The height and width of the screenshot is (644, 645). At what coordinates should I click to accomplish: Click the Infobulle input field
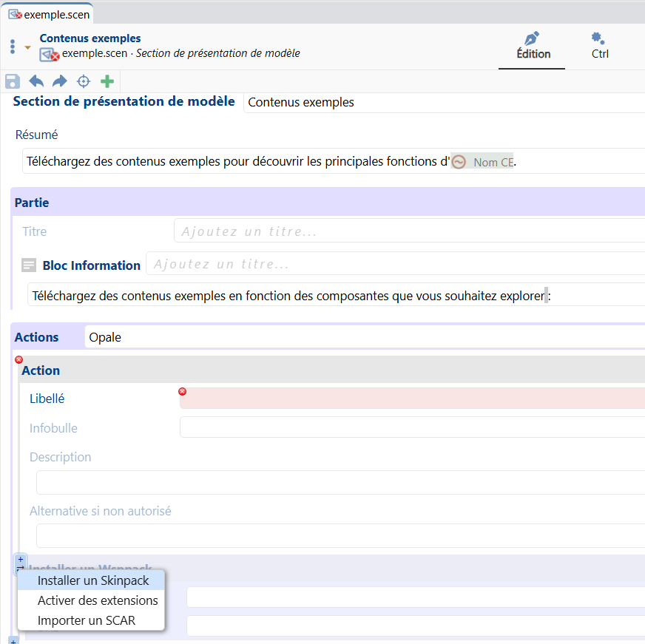coord(412,427)
